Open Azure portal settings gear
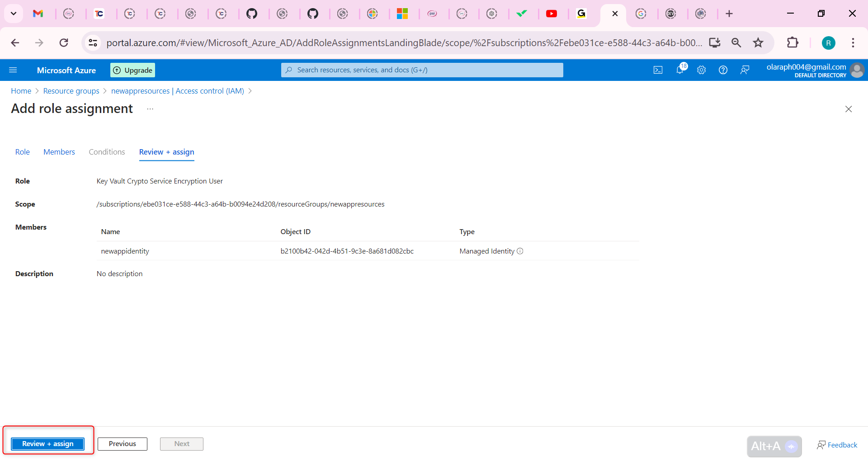The height and width of the screenshot is (461, 868). 701,70
